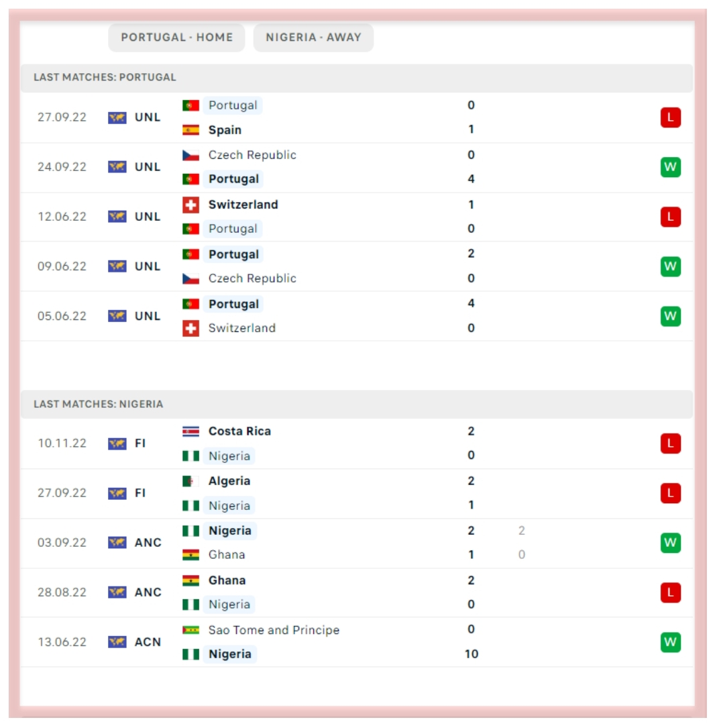
Task: Click Ghana flag in 28.08.22 match
Action: [x=190, y=580]
